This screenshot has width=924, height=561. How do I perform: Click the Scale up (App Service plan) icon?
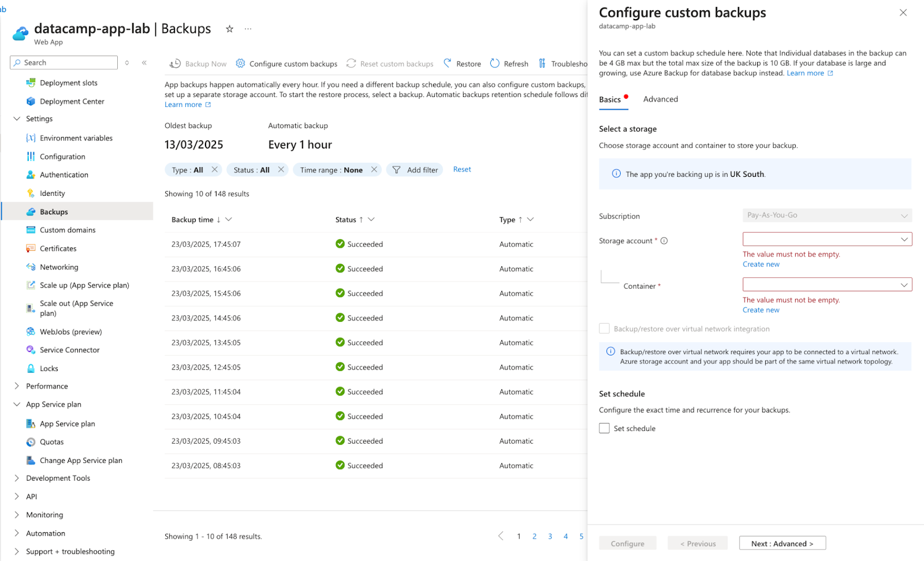pos(31,285)
